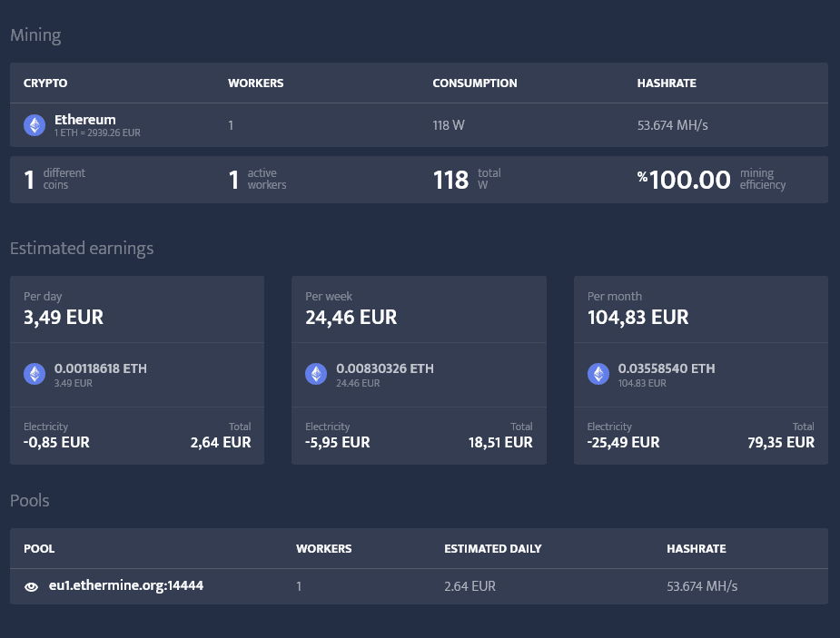Click the 53.674 MH/s hashrate in the Pools row
Image resolution: width=840 pixels, height=638 pixels.
coord(702,586)
